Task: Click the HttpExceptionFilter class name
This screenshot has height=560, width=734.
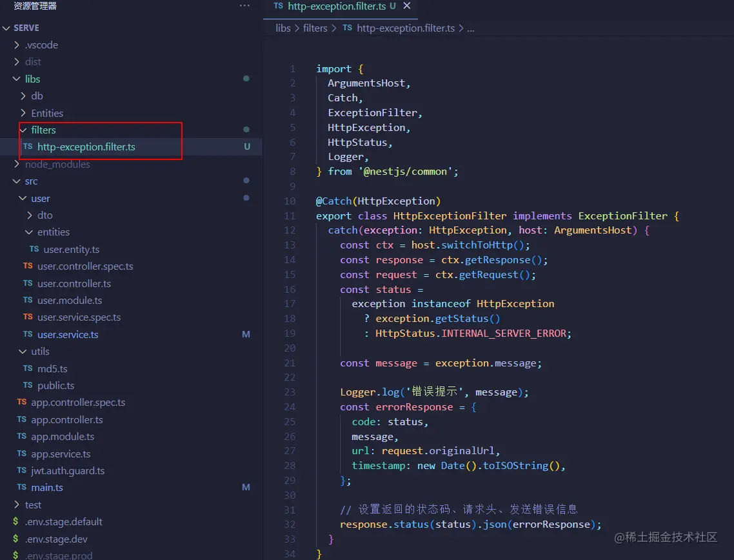Action: (450, 216)
